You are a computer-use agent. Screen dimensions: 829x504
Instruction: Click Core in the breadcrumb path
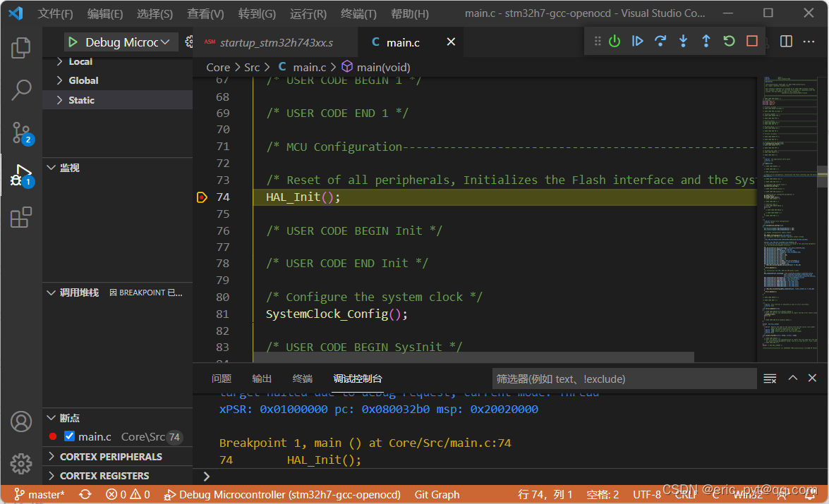pyautogui.click(x=218, y=67)
